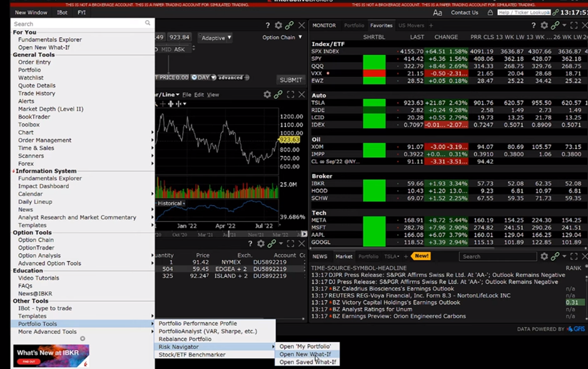Image resolution: width=588 pixels, height=369 pixels.
Task: Open settings gear in News panel
Action: [x=544, y=256]
